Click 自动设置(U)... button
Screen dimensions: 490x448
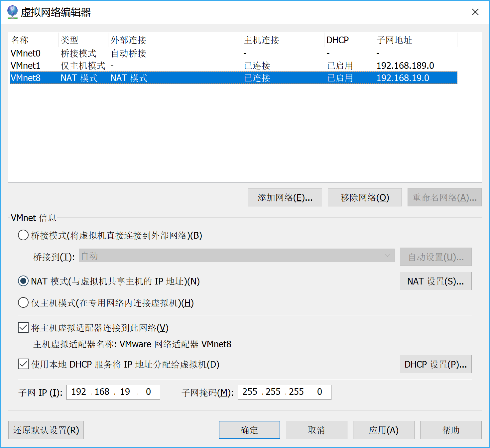tap(435, 257)
